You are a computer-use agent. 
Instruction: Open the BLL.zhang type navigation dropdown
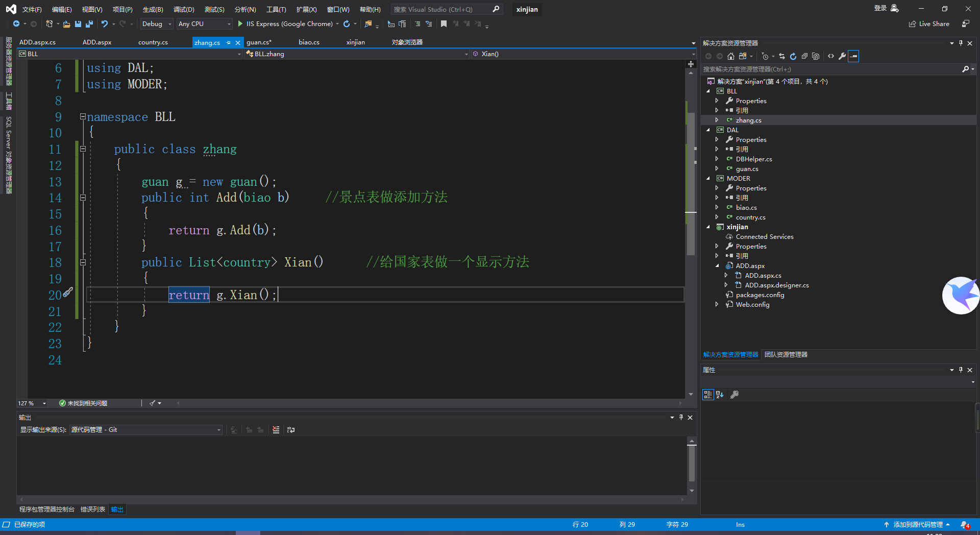[x=356, y=54]
